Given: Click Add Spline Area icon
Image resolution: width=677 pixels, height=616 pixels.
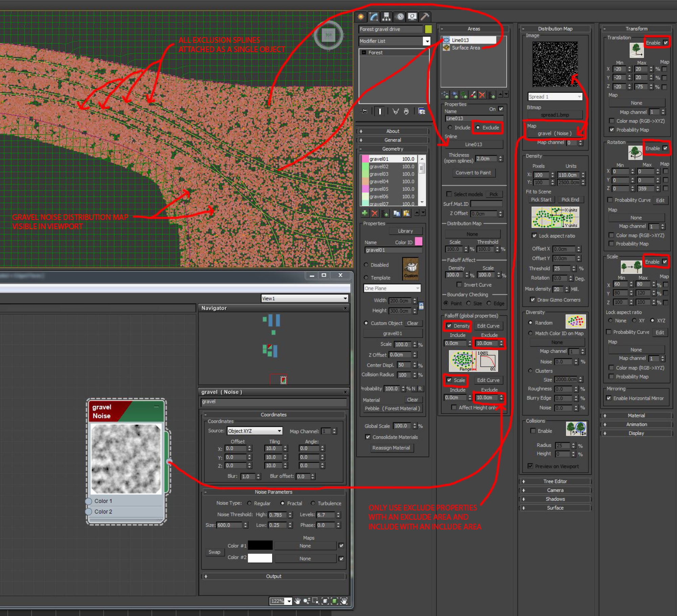Looking at the screenshot, I should tap(445, 95).
